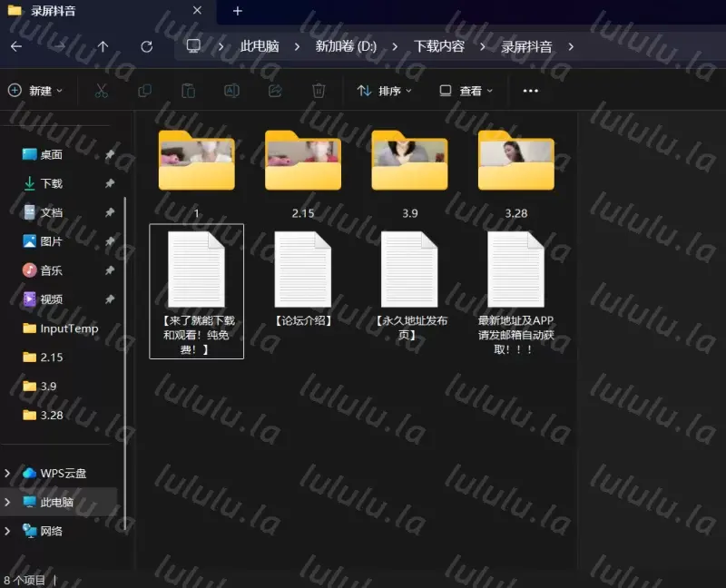Open the 新建 dropdown menu
726x588 pixels.
[x=35, y=91]
